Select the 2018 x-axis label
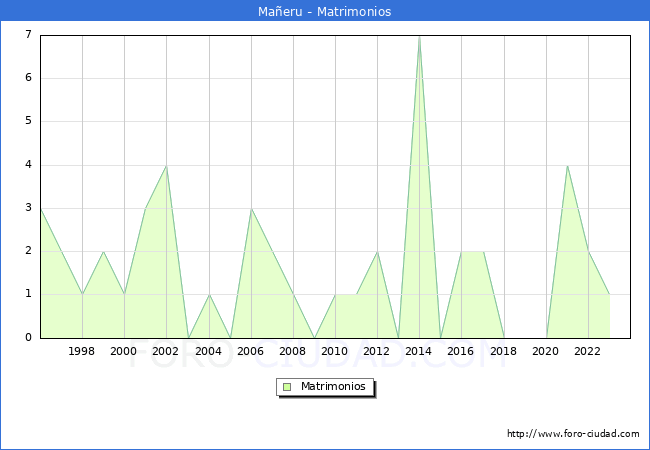 click(x=503, y=351)
